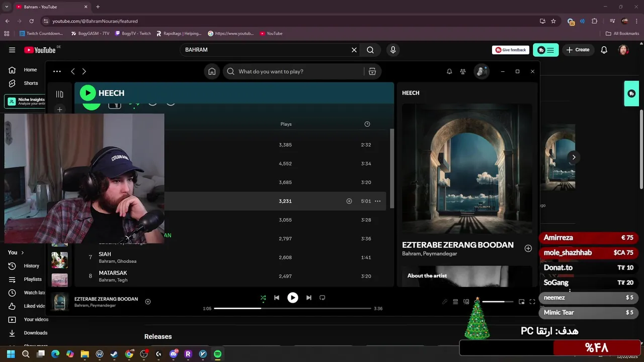
Task: Resume playback with Spotify play button
Action: (x=292, y=298)
